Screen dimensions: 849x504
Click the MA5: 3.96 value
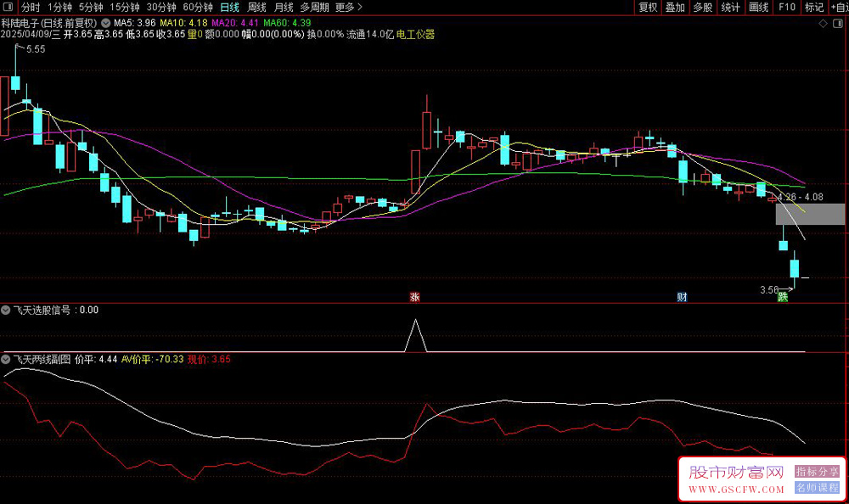(x=134, y=23)
